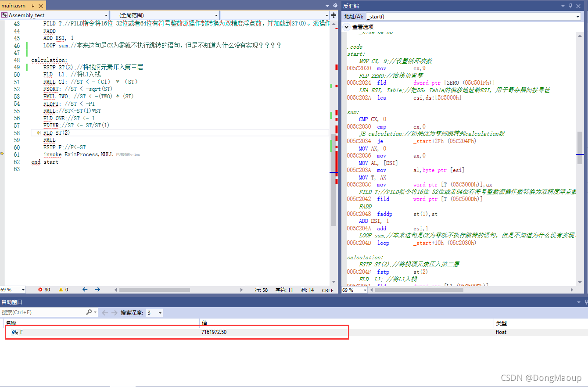Pin the disassembly panel
The image size is (588, 387).
point(571,6)
